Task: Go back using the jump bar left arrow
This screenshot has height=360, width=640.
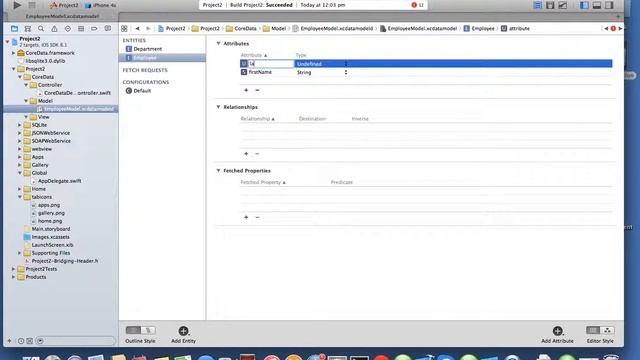Action: pos(138,29)
